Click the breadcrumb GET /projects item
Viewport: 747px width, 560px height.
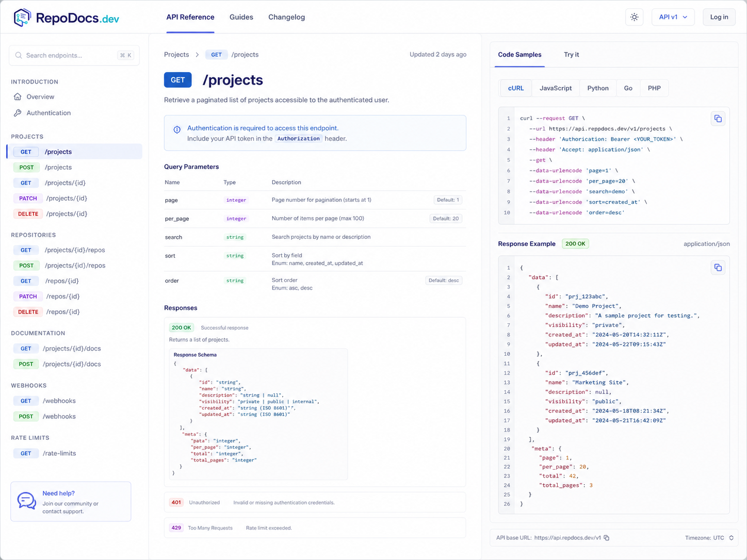pyautogui.click(x=232, y=55)
